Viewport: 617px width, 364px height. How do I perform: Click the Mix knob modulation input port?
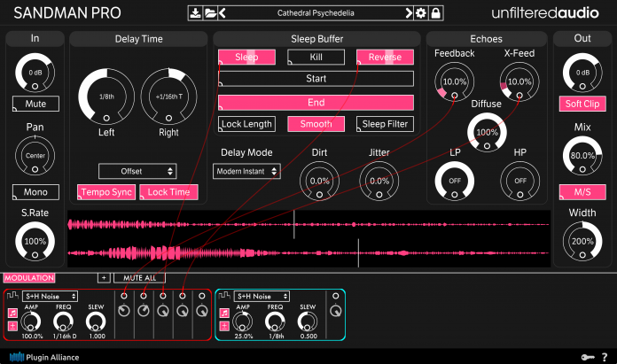coord(582,169)
